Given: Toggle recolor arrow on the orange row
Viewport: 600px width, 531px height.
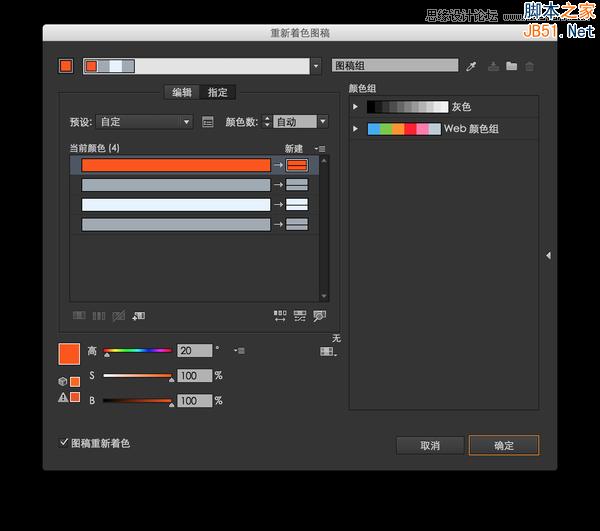Looking at the screenshot, I should tap(278, 165).
